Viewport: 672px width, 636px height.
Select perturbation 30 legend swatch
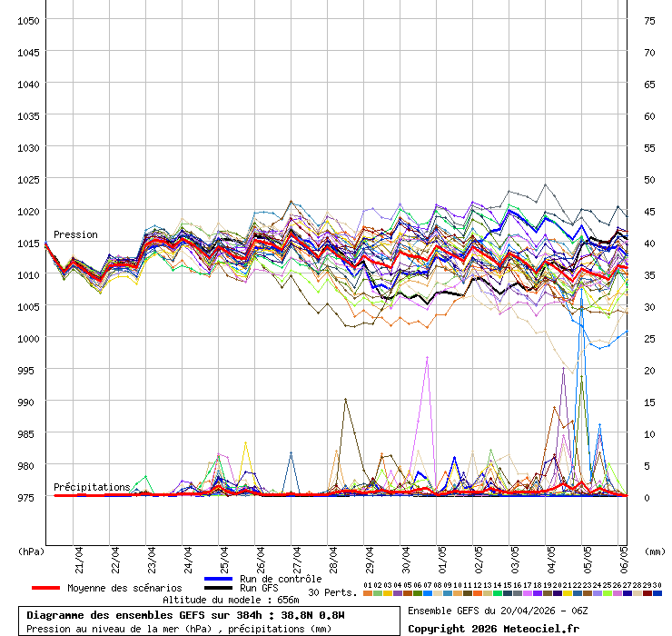click(x=657, y=593)
